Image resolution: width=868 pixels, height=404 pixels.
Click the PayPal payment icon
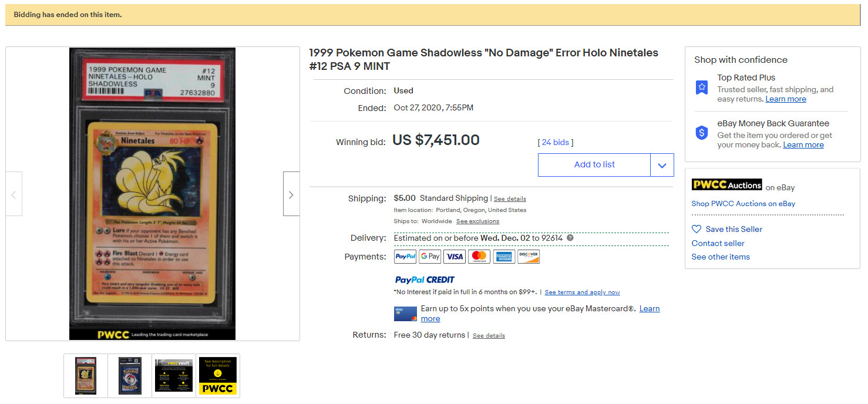[x=405, y=257]
